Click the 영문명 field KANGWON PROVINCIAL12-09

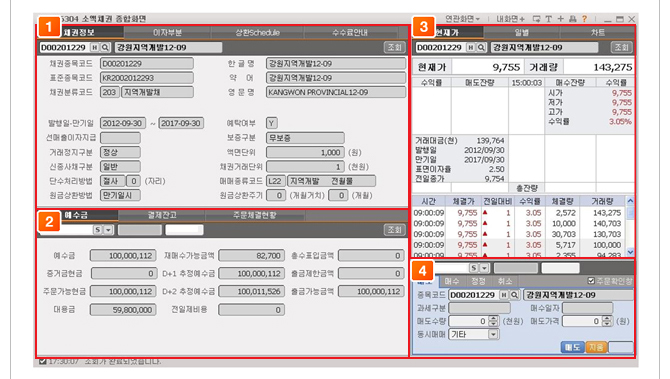(x=336, y=92)
